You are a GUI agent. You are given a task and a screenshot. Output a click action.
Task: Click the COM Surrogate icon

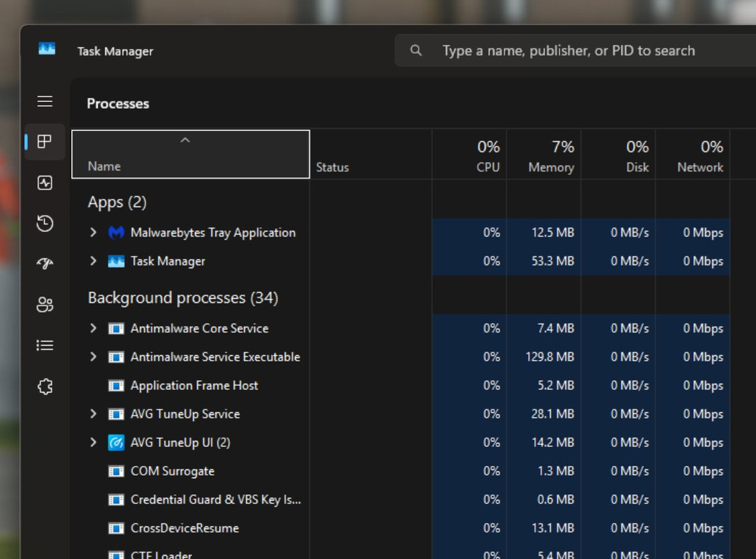tap(116, 471)
